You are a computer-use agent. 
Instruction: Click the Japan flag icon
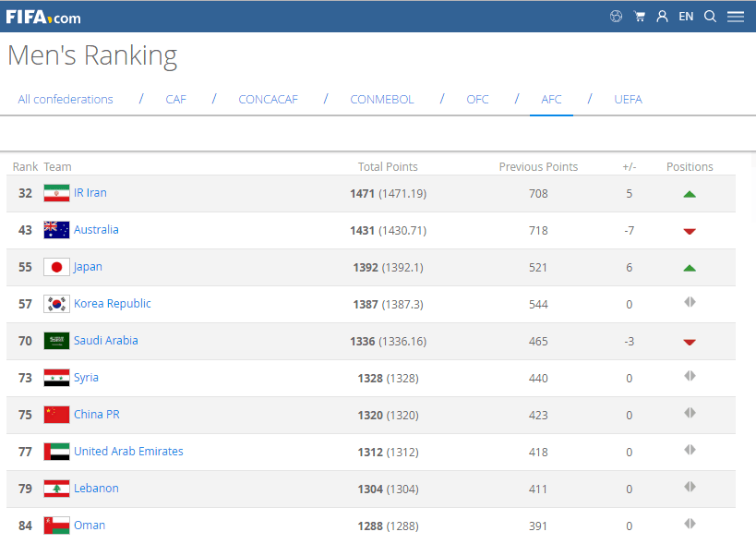(56, 267)
